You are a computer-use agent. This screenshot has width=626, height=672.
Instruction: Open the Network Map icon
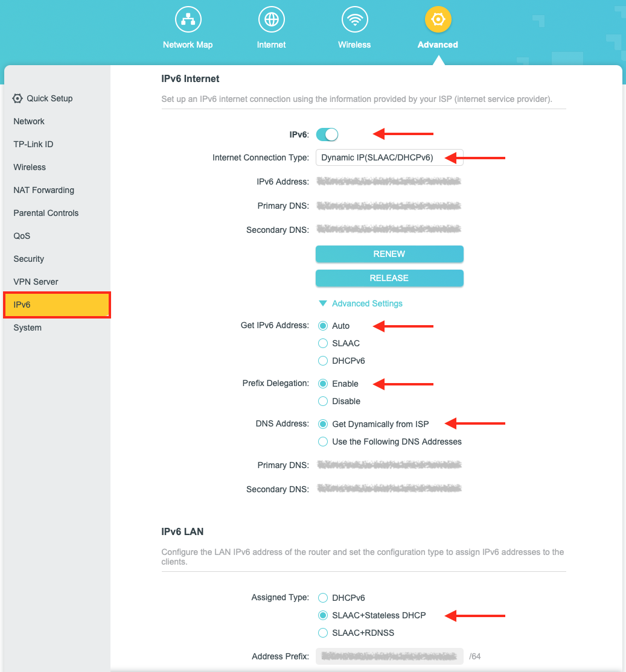point(188,20)
